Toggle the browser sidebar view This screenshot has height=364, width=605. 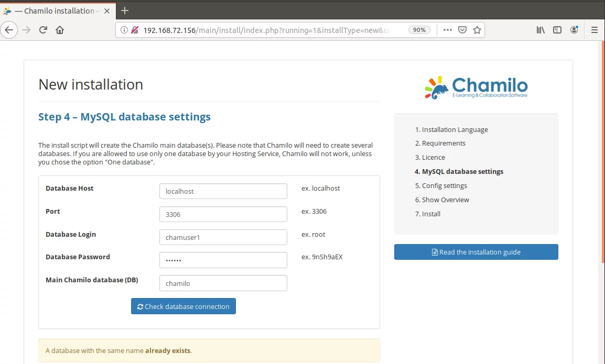pyautogui.click(x=557, y=30)
